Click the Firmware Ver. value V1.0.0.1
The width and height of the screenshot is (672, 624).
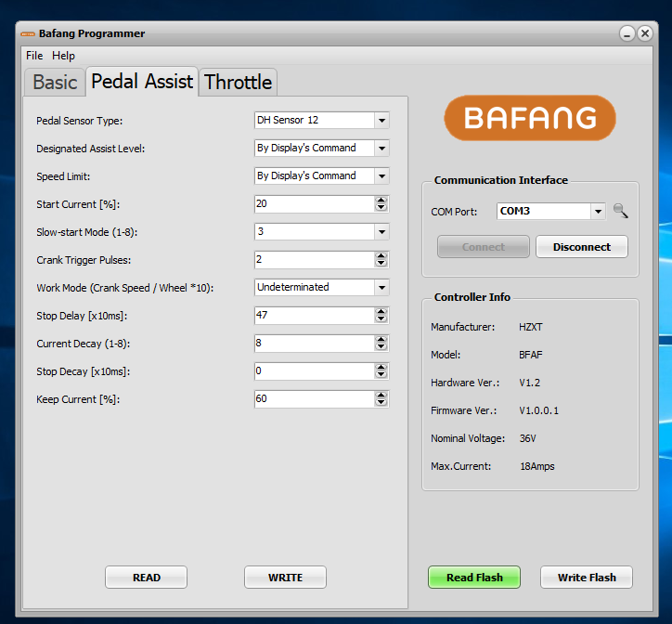(x=539, y=410)
